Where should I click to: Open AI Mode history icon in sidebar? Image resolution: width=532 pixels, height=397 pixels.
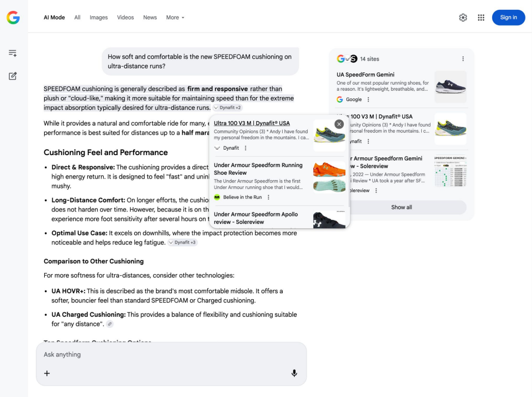tap(13, 53)
